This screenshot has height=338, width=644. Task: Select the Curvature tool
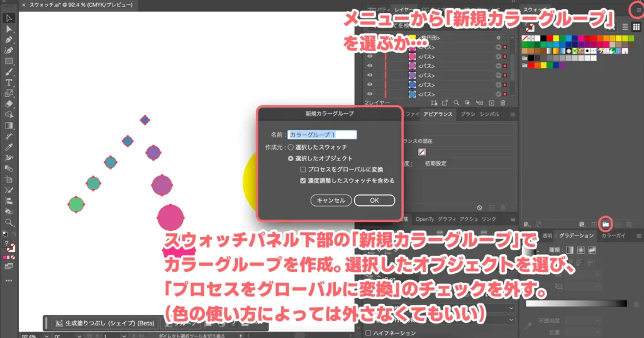[9, 50]
